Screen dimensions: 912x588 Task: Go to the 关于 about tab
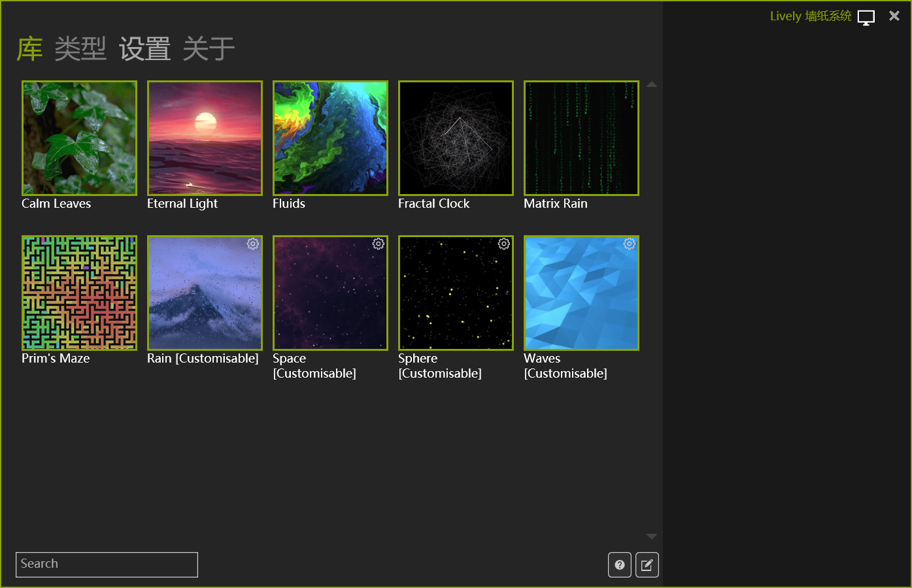point(209,49)
